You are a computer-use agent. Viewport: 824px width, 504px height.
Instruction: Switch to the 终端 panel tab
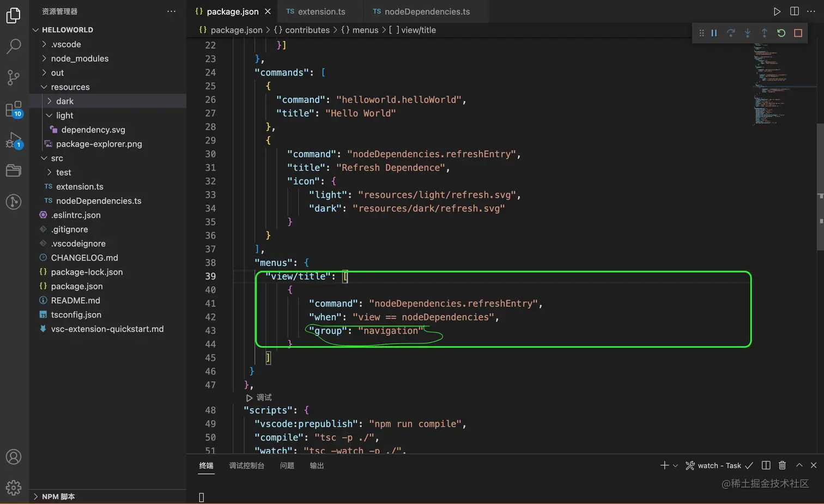pyautogui.click(x=206, y=465)
